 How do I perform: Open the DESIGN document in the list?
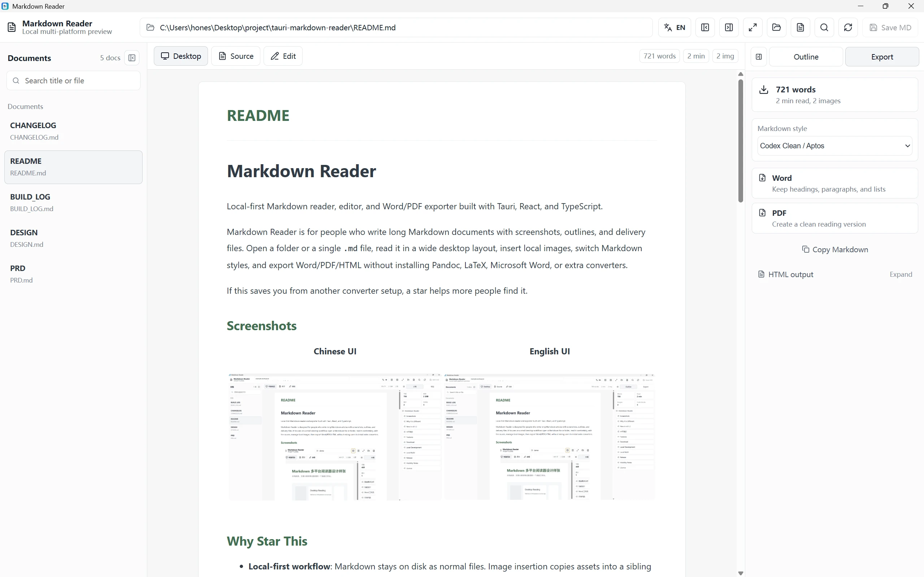pyautogui.click(x=73, y=238)
